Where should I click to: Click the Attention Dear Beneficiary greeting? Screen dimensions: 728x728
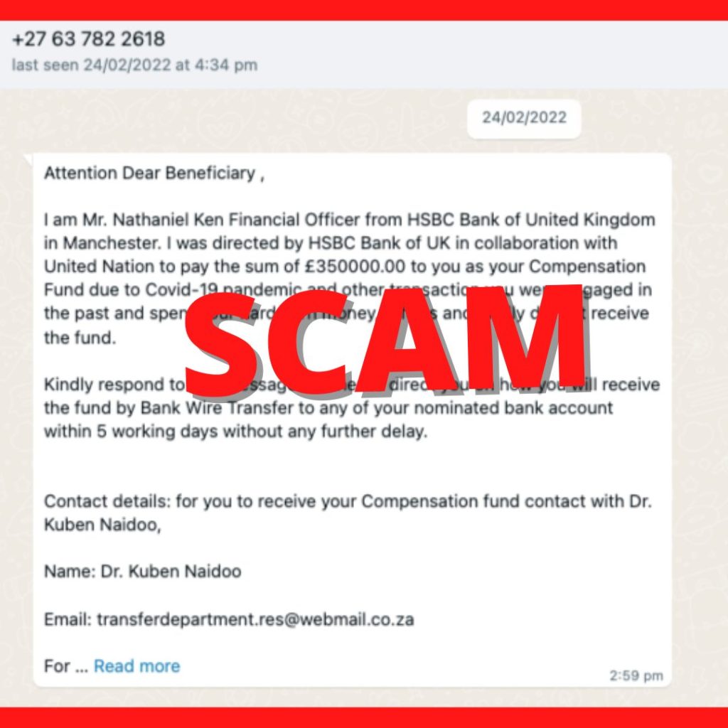point(154,173)
